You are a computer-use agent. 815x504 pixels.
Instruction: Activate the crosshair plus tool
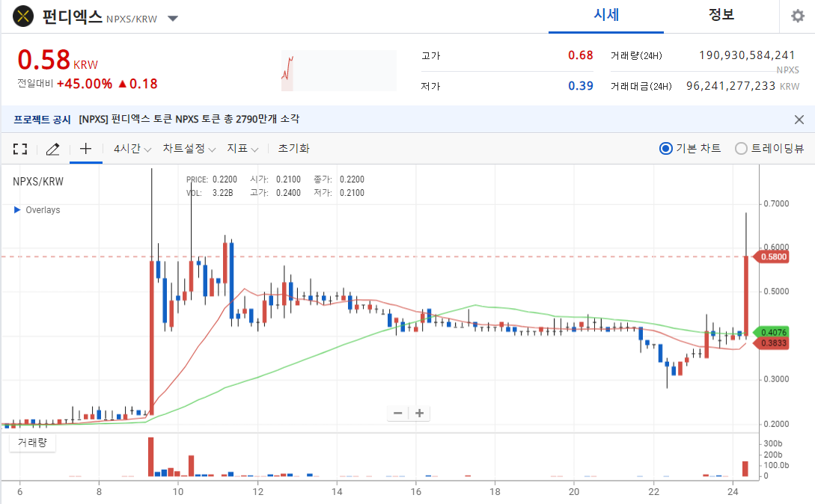click(x=86, y=149)
